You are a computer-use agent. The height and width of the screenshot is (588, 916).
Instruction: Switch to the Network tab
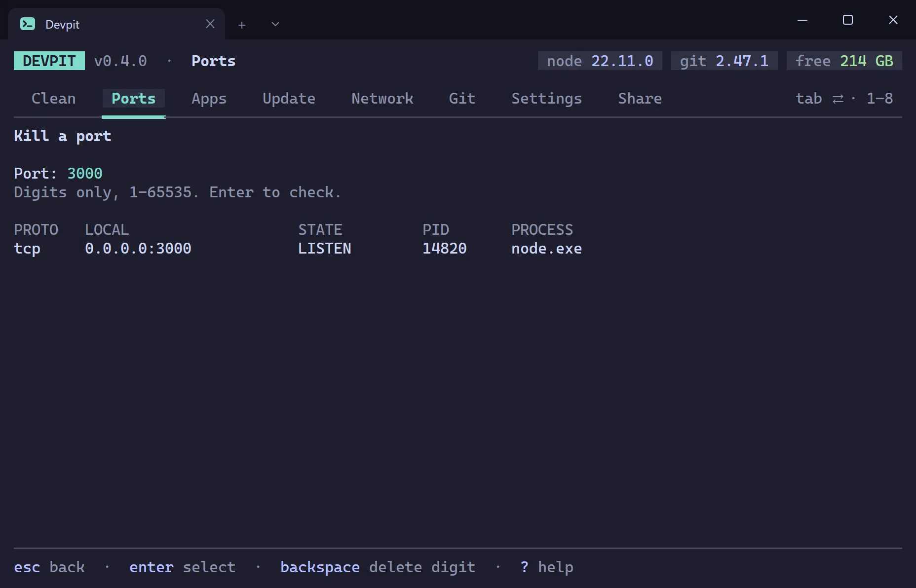(382, 99)
